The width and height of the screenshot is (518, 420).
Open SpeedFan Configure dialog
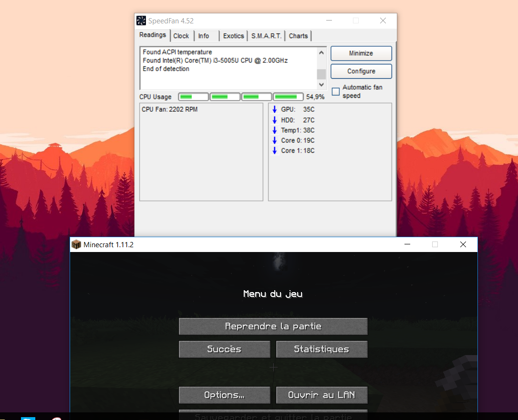pyautogui.click(x=361, y=71)
